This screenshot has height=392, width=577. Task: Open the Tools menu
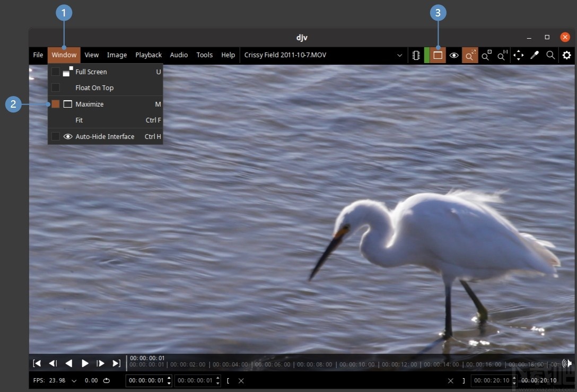[x=204, y=55]
